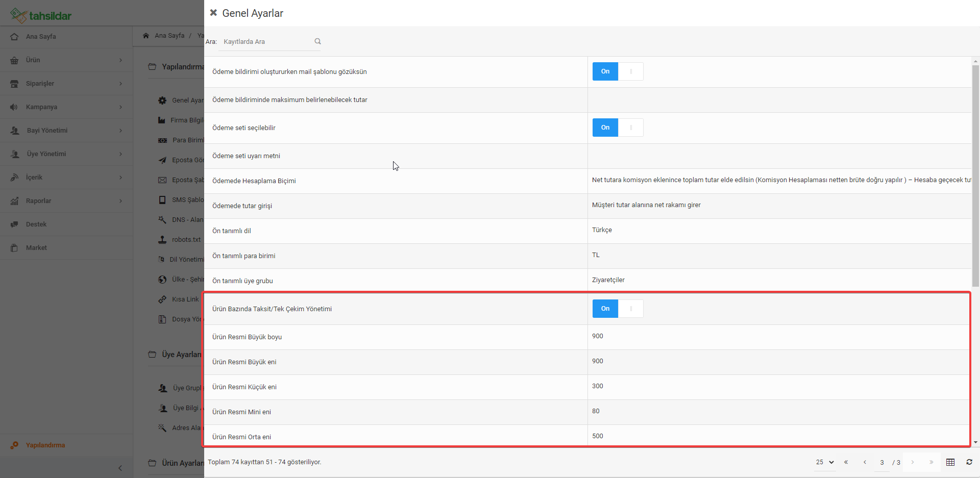The height and width of the screenshot is (478, 980).
Task: Click the scrollbar down arrow
Action: coord(975,443)
